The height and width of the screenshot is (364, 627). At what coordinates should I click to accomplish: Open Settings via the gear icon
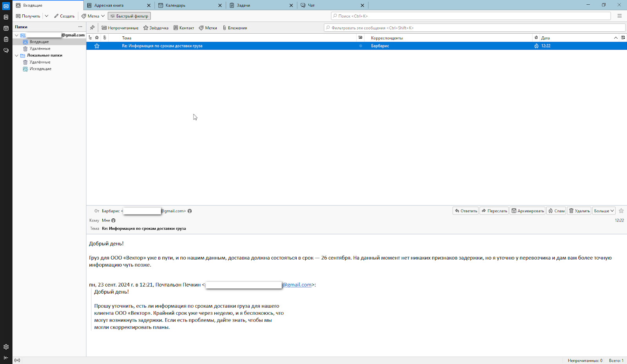click(6, 347)
